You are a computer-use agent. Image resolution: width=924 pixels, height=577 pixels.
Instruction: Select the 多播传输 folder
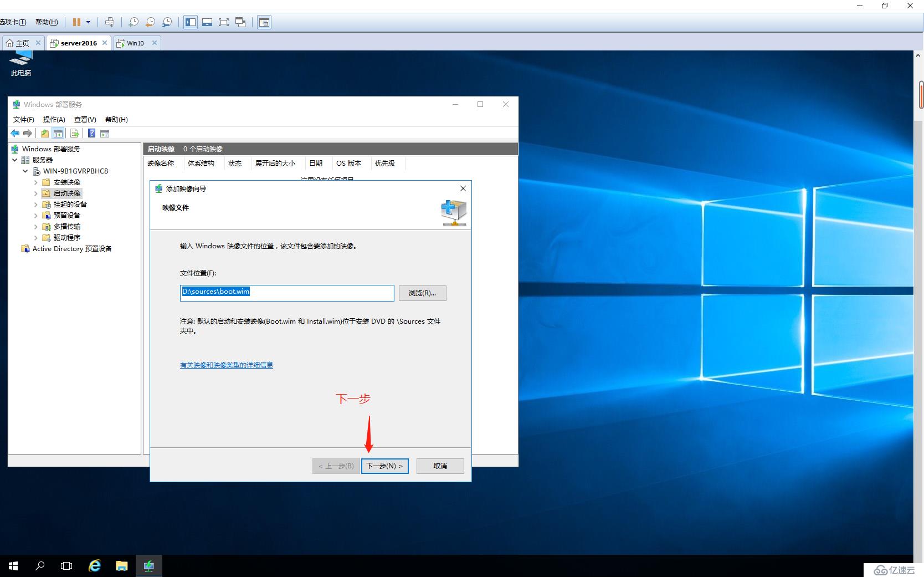66,226
